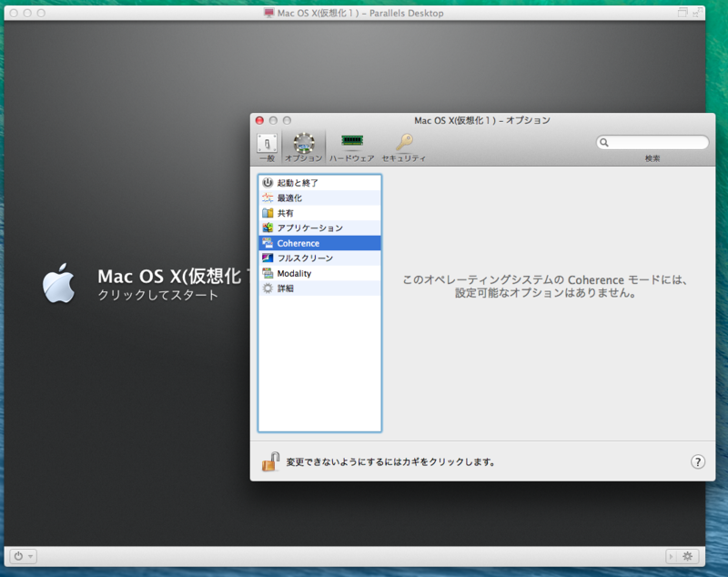Click the icon beside フルスクリーン
Viewport: 728px width, 577px height.
pyautogui.click(x=268, y=258)
